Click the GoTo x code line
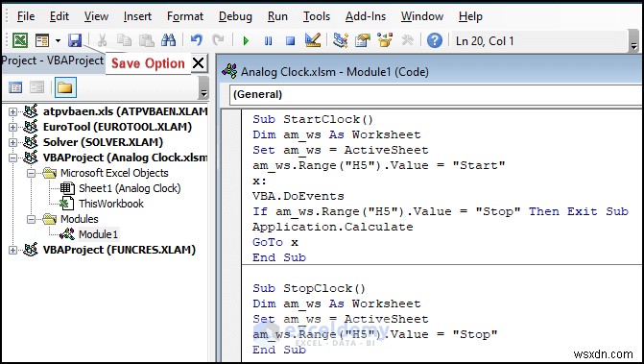Image resolution: width=644 pixels, height=364 pixels. pyautogui.click(x=275, y=242)
